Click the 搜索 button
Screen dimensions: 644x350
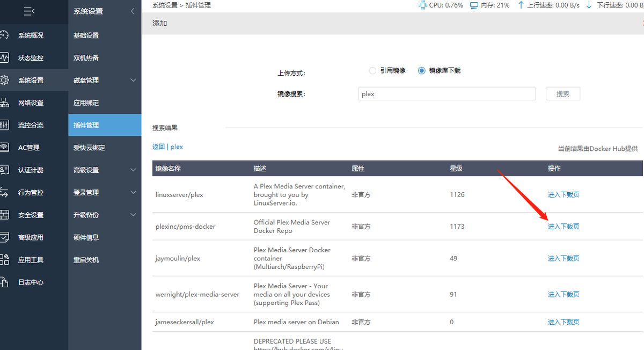click(x=563, y=93)
